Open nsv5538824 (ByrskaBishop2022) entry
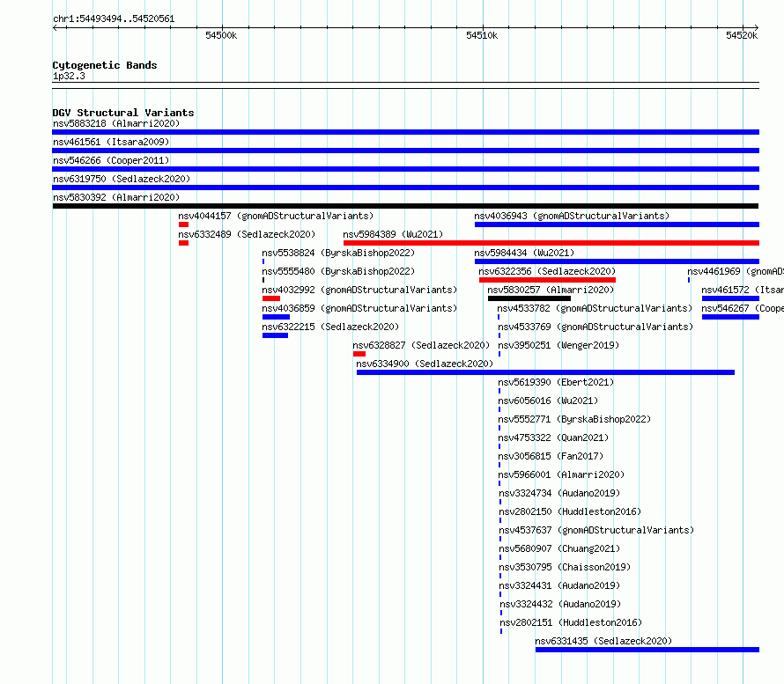 click(x=338, y=253)
